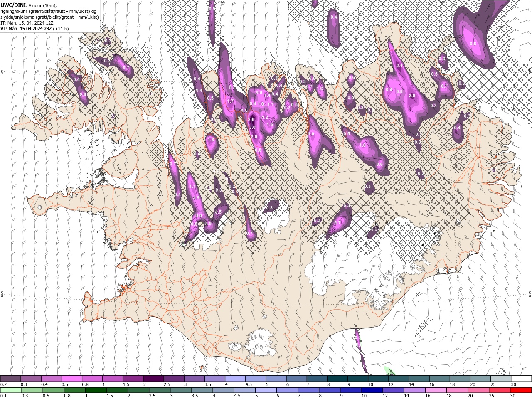The image size is (532, 399).
Task: Pick pale grey snow swatch between 25 and 30
Action: click(x=501, y=379)
